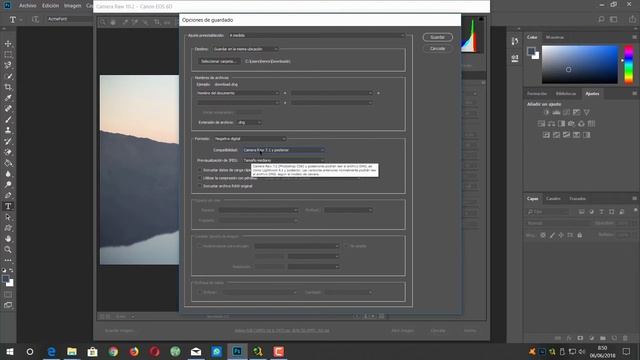The image size is (640, 360).
Task: Open the Edición menu
Action: coord(51,6)
